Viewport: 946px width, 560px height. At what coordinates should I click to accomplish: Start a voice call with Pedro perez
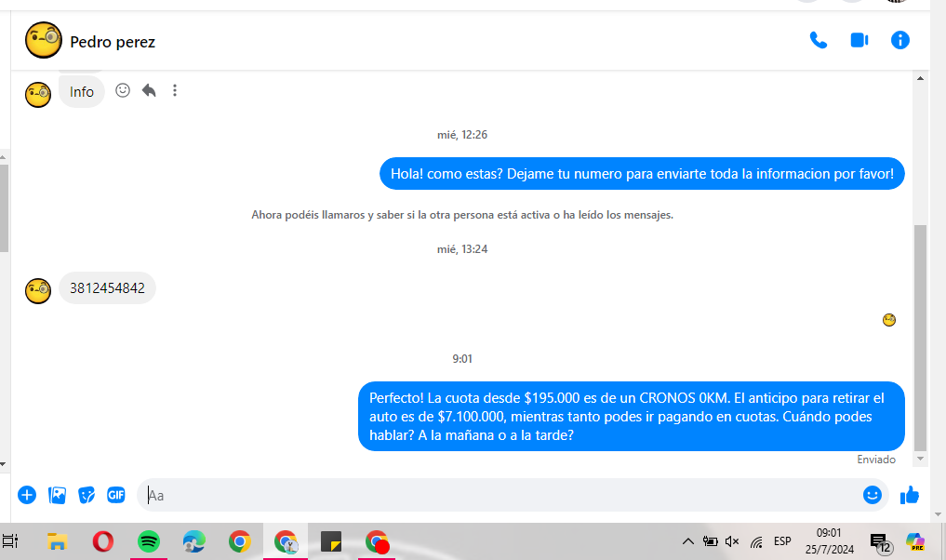pyautogui.click(x=818, y=40)
